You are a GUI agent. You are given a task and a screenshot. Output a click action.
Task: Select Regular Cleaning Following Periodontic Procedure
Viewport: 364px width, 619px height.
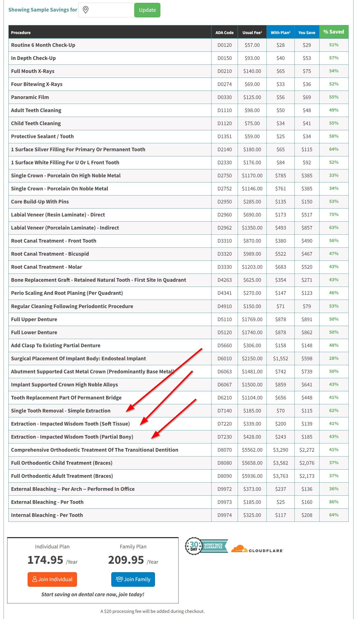[x=72, y=306]
